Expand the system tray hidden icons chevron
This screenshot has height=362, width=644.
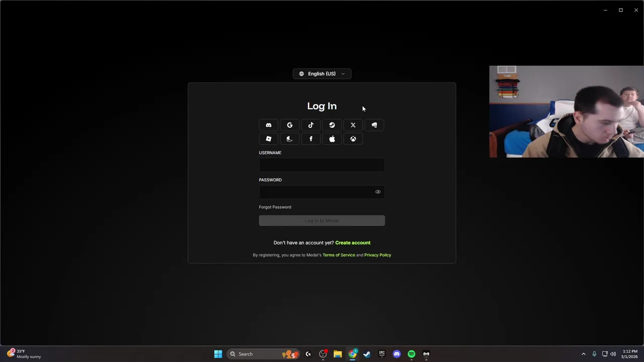coord(584,354)
